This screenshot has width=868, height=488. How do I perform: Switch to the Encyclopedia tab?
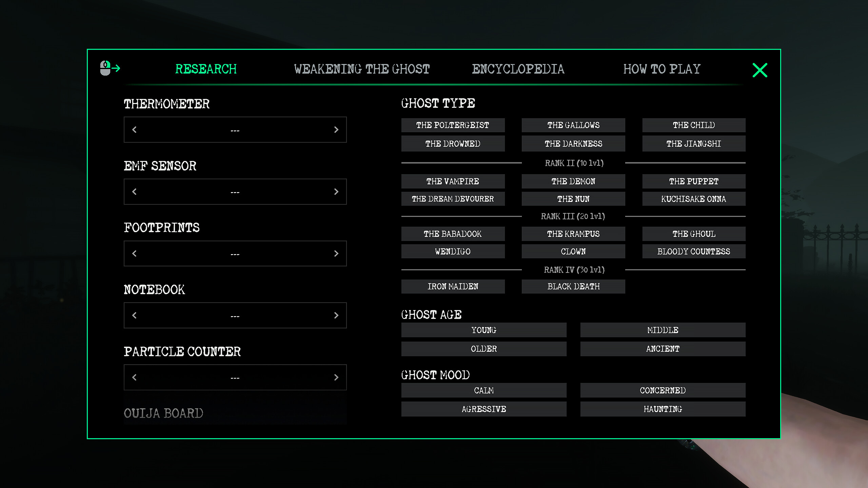(x=518, y=69)
